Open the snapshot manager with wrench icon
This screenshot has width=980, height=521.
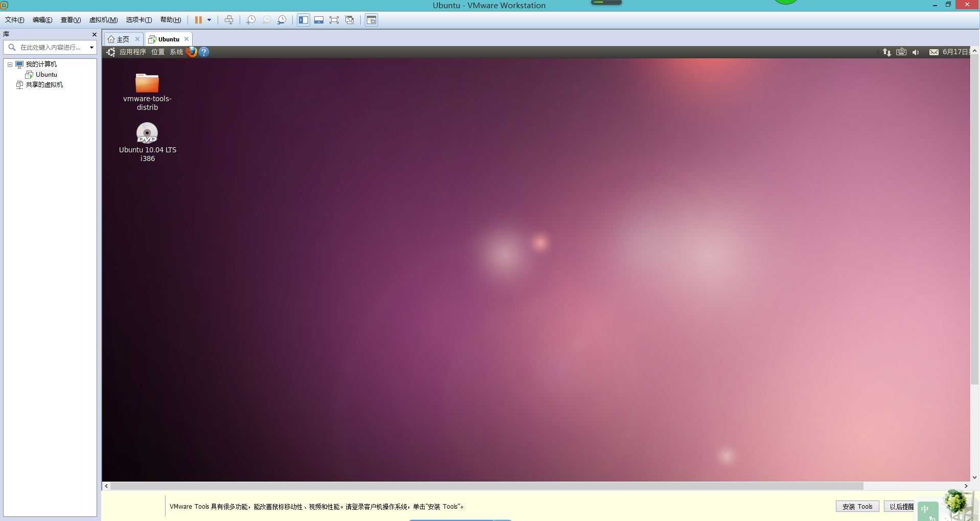282,20
